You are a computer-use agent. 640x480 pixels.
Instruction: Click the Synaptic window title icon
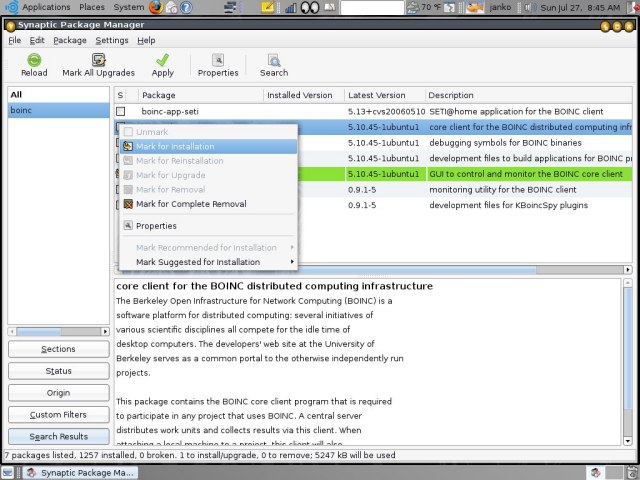tap(11, 25)
